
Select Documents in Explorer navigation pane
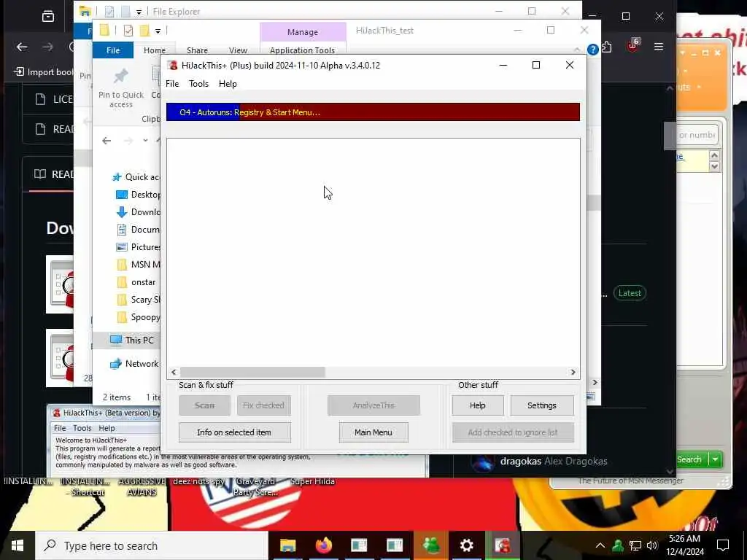pyautogui.click(x=138, y=230)
